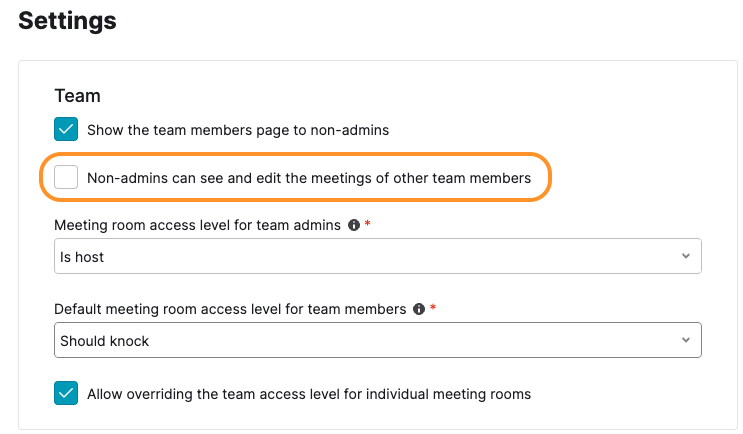
Task: Click the down chevron in 'Is host' field
Action: point(686,256)
